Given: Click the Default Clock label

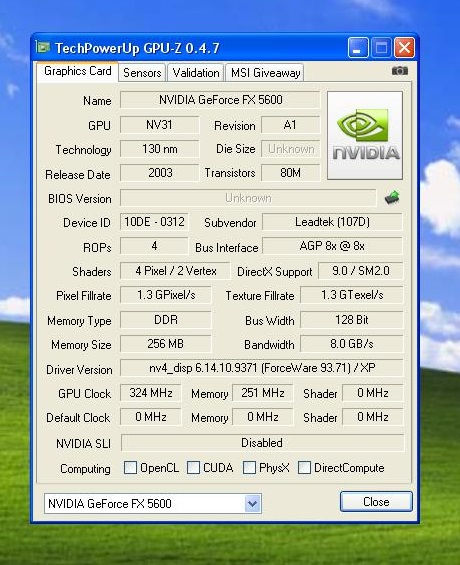Looking at the screenshot, I should coord(78,418).
